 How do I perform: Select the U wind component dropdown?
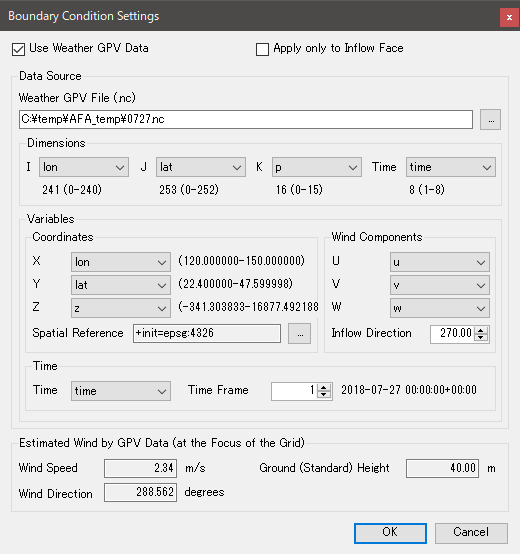[x=439, y=262]
